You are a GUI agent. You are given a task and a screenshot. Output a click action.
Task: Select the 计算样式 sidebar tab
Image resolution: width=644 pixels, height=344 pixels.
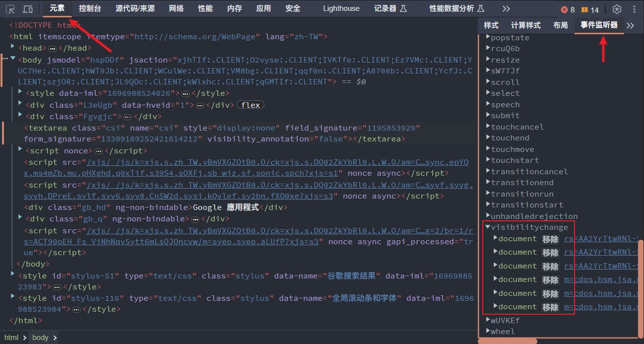coord(525,25)
